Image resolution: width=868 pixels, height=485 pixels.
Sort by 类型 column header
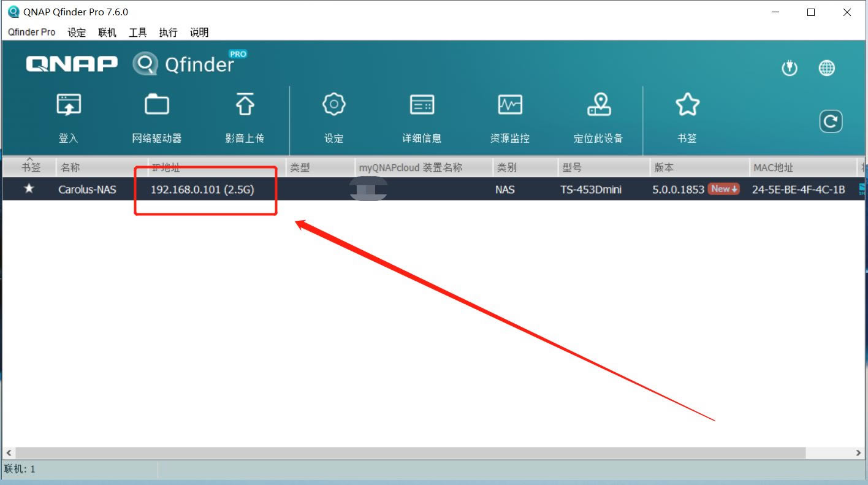coord(321,167)
